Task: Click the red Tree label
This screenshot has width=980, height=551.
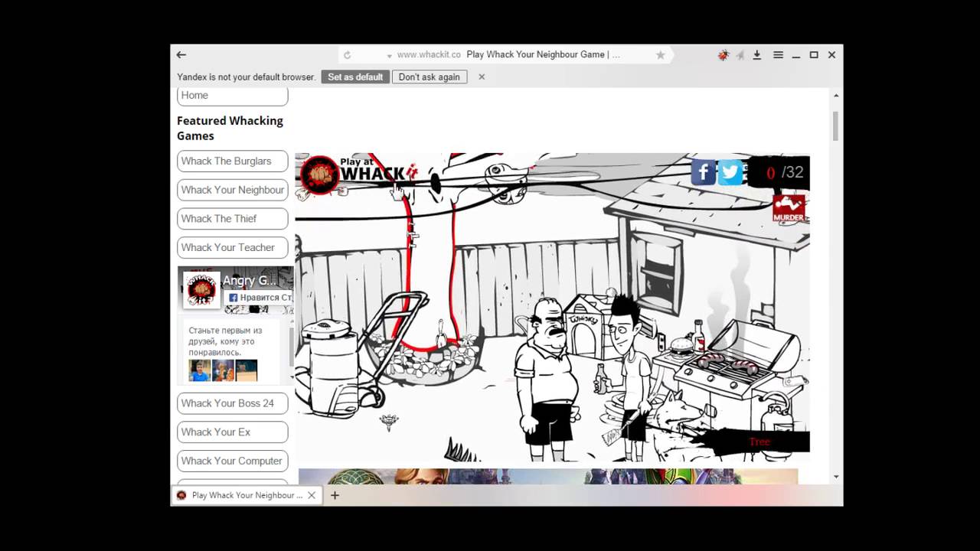Action: pyautogui.click(x=759, y=442)
